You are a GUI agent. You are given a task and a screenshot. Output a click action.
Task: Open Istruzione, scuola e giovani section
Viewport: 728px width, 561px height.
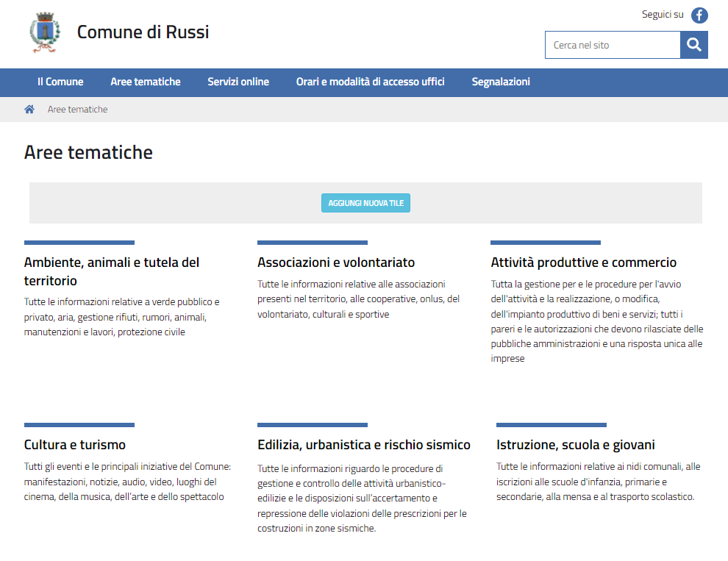[575, 445]
